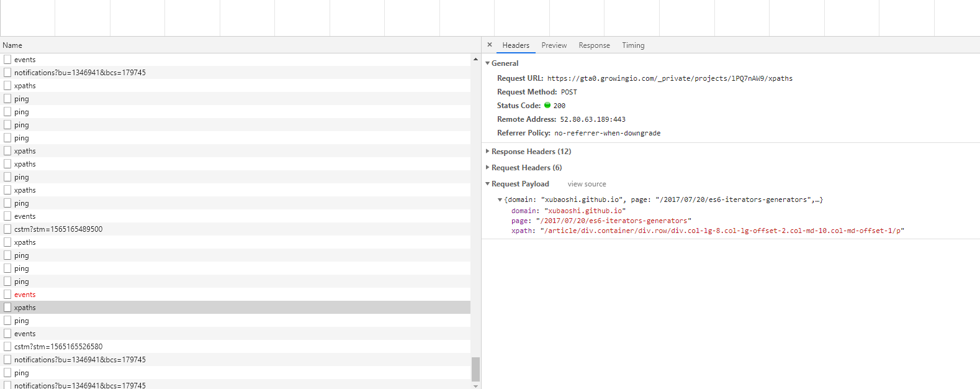This screenshot has height=389, width=980.
Task: Show the Timing tab
Action: [633, 45]
